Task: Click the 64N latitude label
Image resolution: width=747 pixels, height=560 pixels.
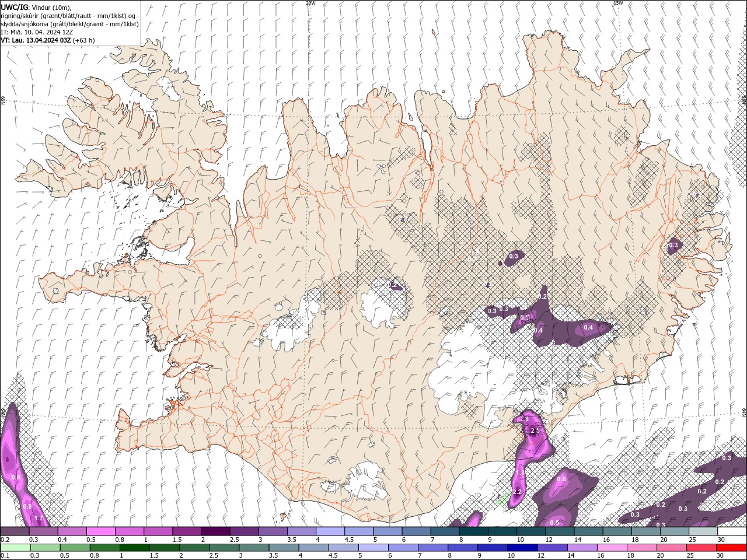Action: (744, 412)
